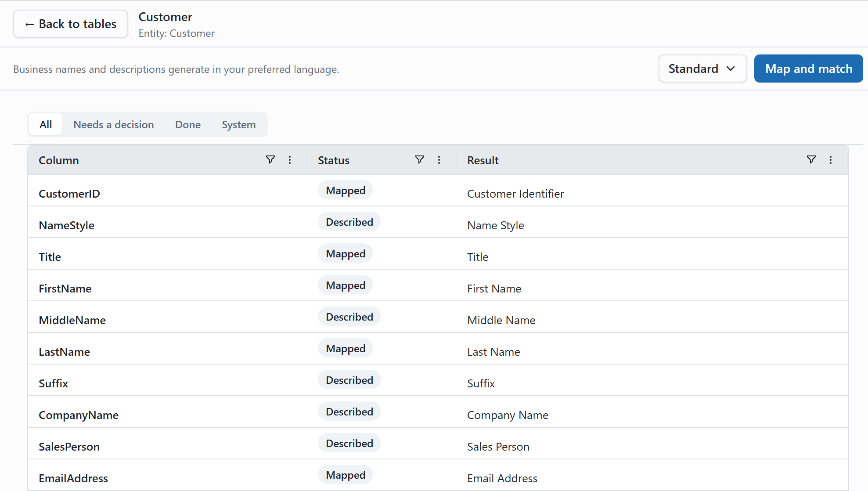Viewport: 868px width, 491px height.
Task: Click the Customer Identifier result
Action: [x=515, y=194]
